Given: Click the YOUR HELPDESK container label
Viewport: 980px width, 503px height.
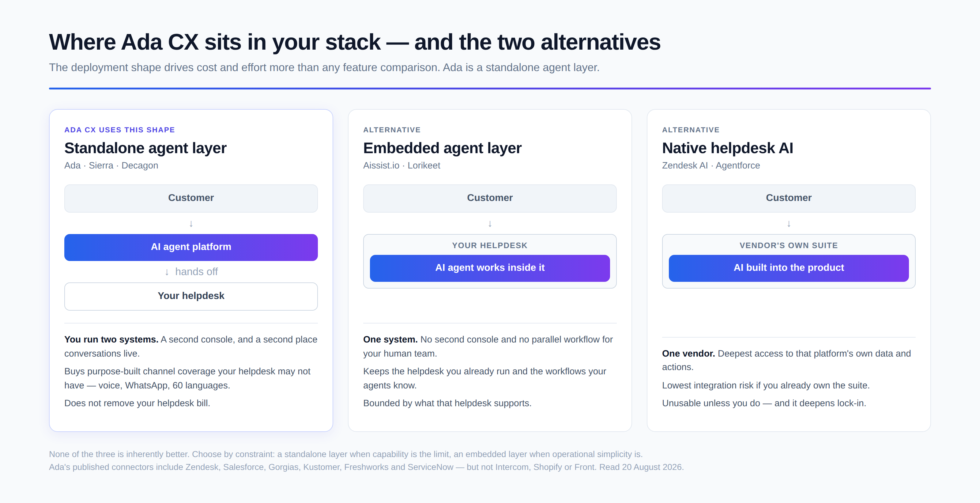Looking at the screenshot, I should point(490,245).
